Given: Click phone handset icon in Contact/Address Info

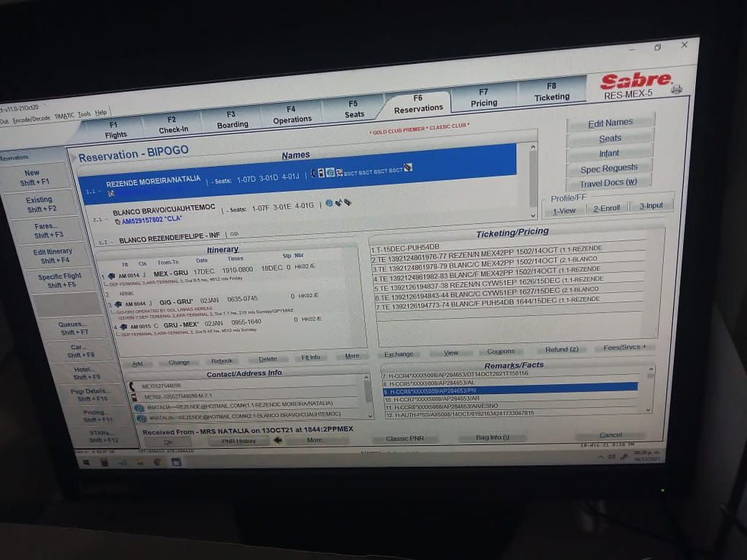Looking at the screenshot, I should (x=132, y=386).
